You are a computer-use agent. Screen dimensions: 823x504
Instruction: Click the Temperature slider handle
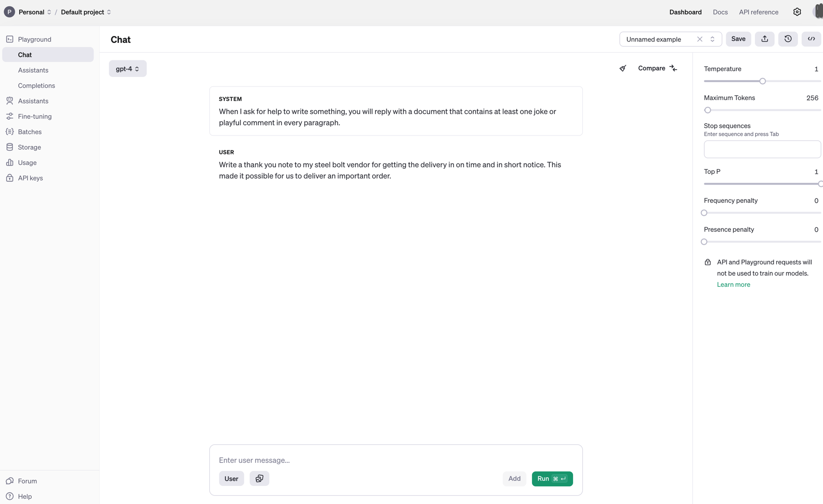tap(762, 81)
